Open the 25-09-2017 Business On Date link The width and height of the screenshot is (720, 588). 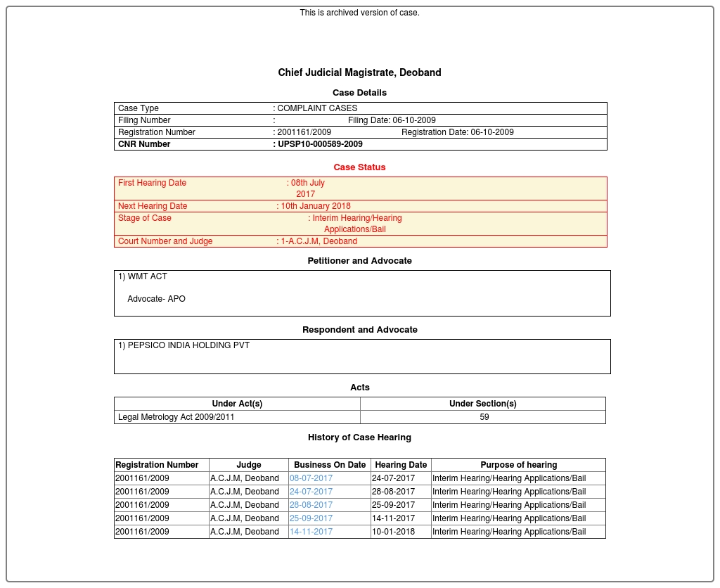click(x=311, y=518)
